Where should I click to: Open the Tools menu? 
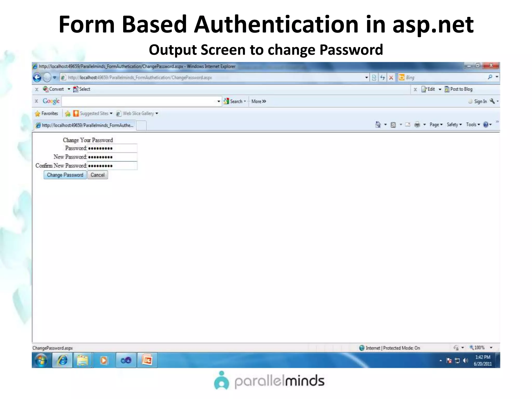(473, 125)
